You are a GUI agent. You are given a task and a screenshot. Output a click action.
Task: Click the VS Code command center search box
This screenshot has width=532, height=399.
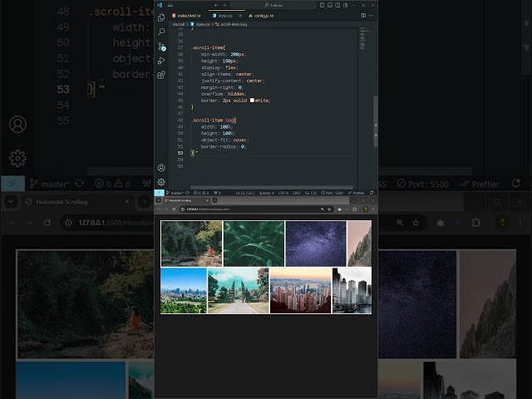[273, 5]
